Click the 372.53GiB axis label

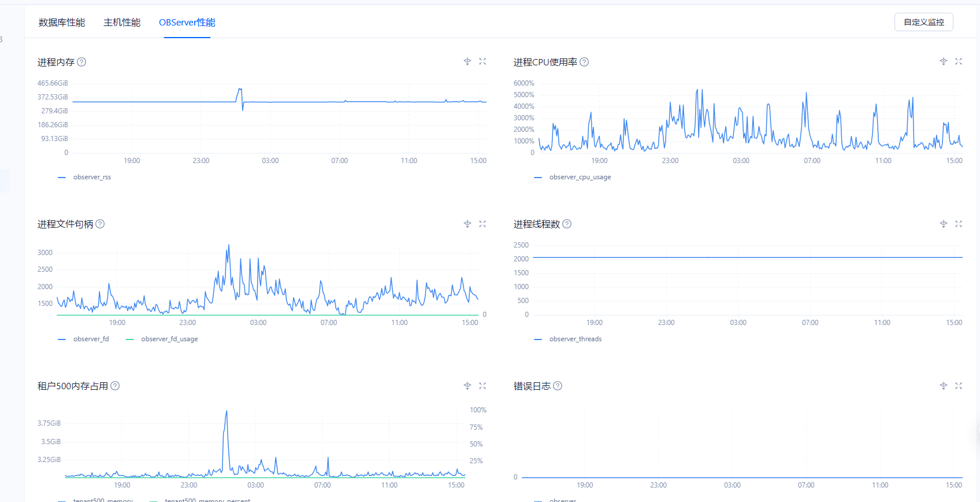[x=53, y=97]
